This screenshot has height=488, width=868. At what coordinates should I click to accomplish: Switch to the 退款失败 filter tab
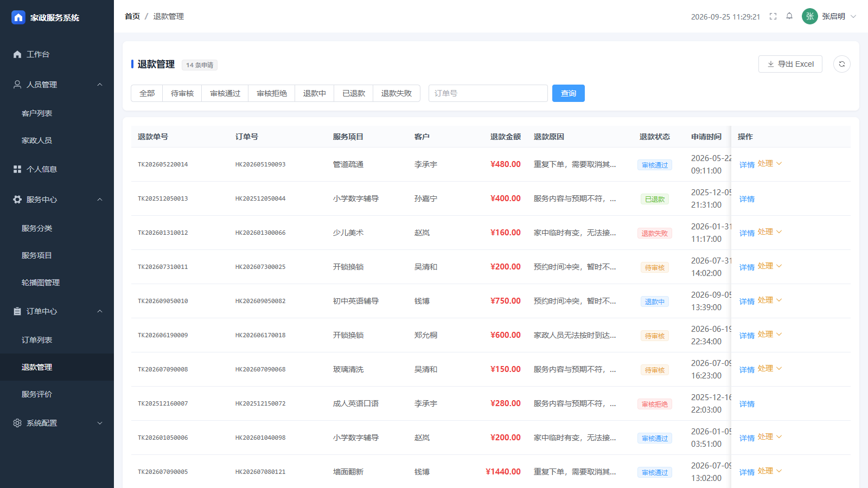coord(397,93)
